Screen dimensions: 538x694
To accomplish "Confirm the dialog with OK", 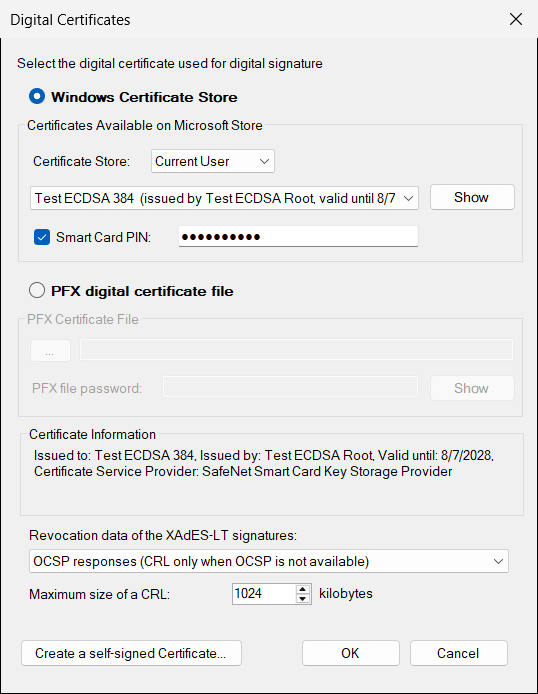I will [351, 653].
